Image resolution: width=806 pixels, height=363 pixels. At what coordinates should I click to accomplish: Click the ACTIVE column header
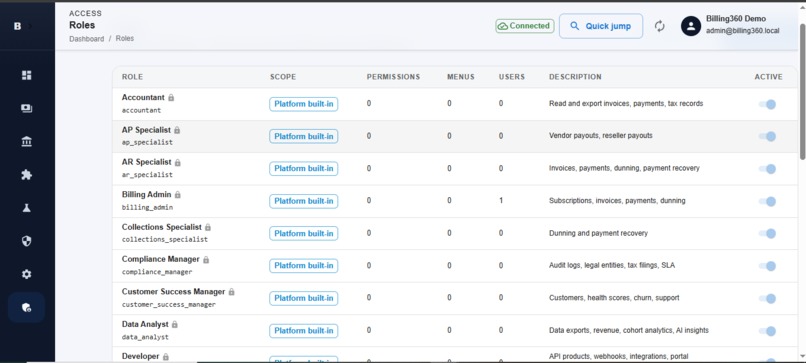coord(768,77)
